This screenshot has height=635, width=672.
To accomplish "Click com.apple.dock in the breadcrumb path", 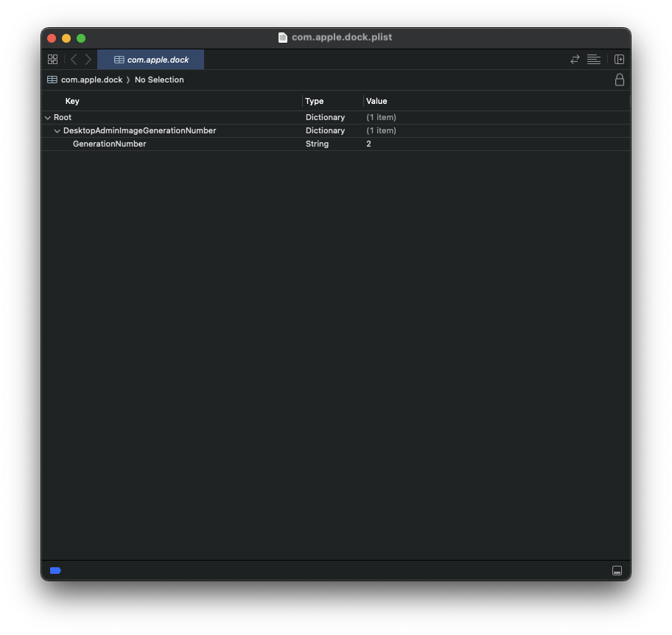I will [x=91, y=80].
